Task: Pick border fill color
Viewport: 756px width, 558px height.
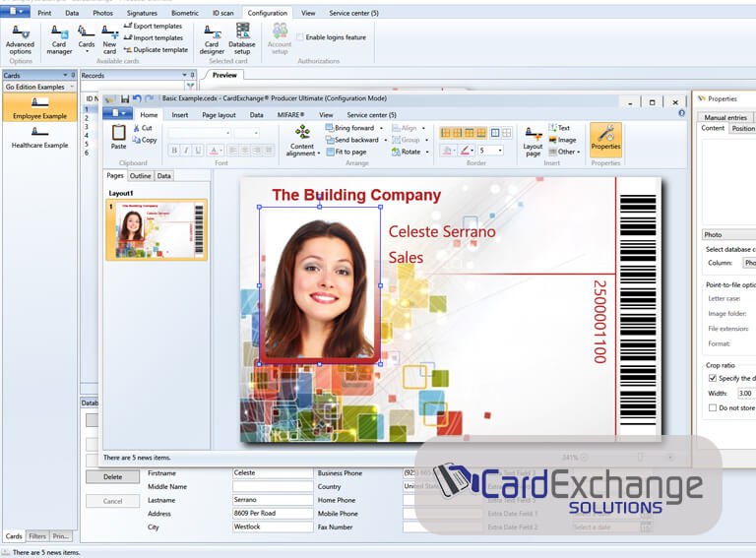Action: click(x=448, y=151)
